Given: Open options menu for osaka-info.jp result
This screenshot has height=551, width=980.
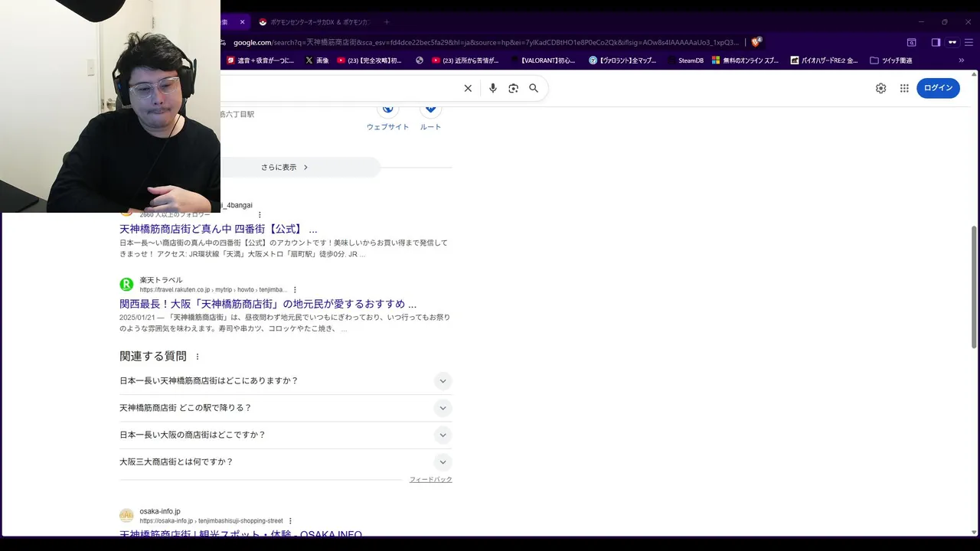Looking at the screenshot, I should click(290, 521).
